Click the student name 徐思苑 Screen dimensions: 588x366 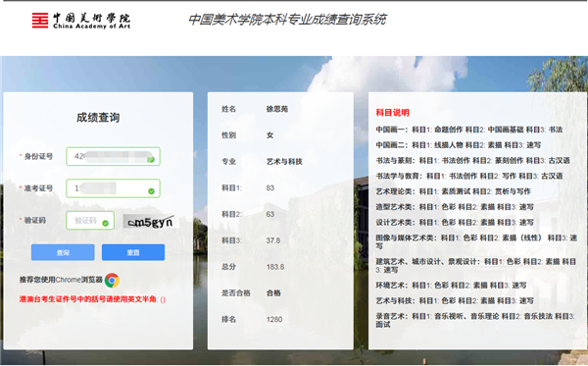[x=277, y=109]
